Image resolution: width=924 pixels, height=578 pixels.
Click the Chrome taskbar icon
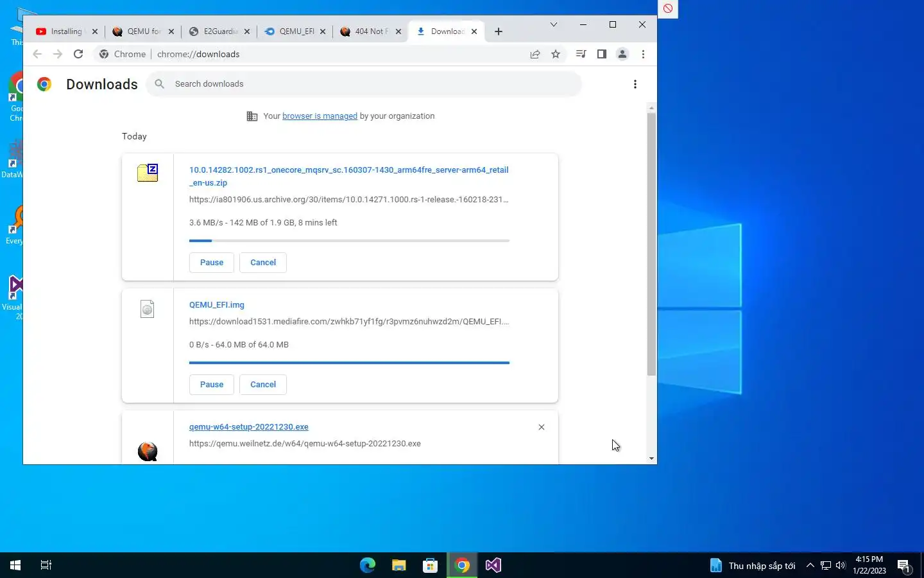coord(462,565)
